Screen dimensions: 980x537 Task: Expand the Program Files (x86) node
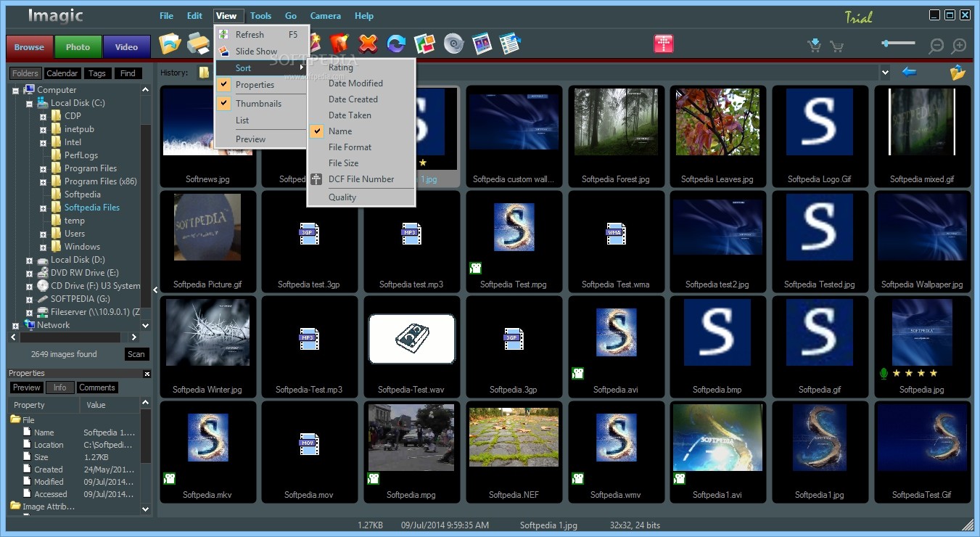tap(43, 181)
